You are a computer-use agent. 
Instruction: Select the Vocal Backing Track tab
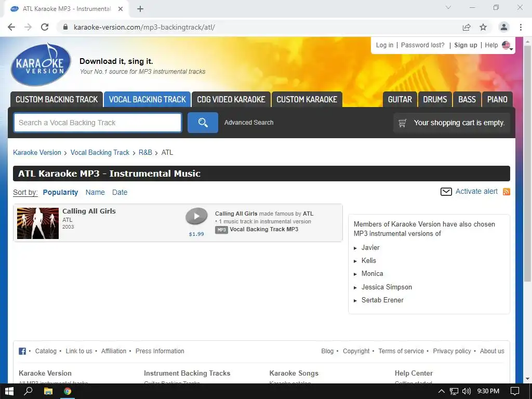point(147,99)
